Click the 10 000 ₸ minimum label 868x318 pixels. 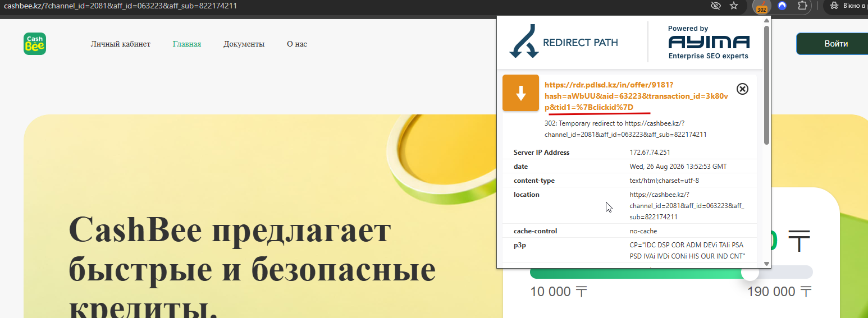558,292
